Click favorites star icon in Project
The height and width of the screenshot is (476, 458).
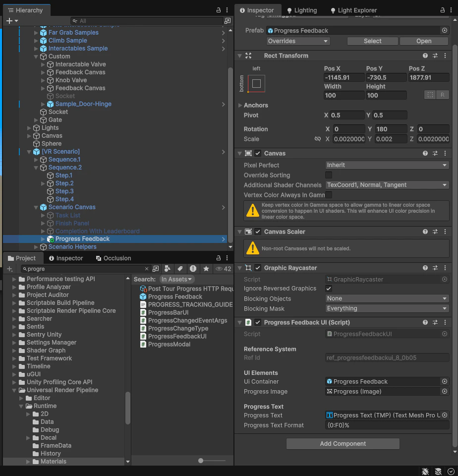point(206,268)
